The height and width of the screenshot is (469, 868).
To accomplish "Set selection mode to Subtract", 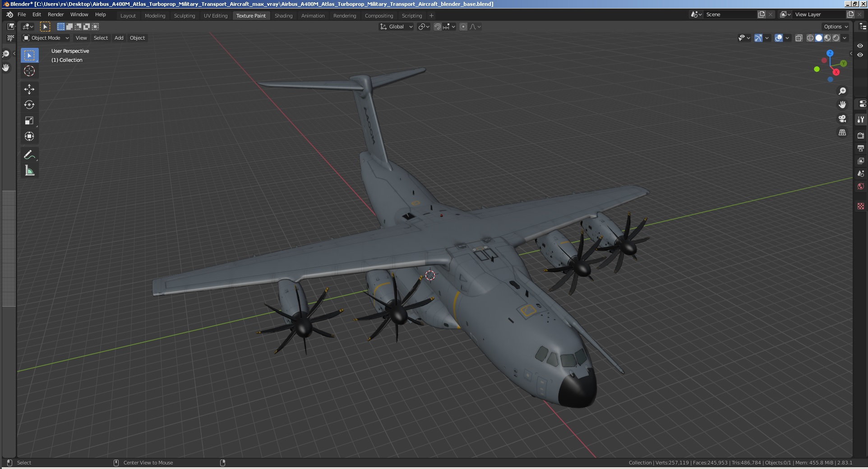I will point(78,27).
